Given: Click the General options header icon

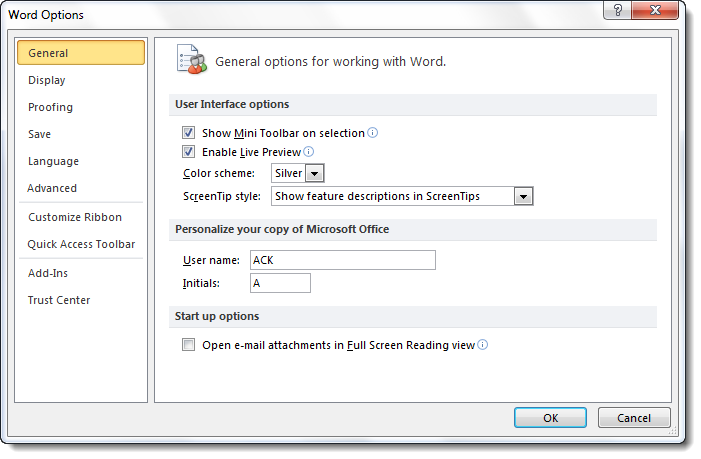Looking at the screenshot, I should coord(191,60).
